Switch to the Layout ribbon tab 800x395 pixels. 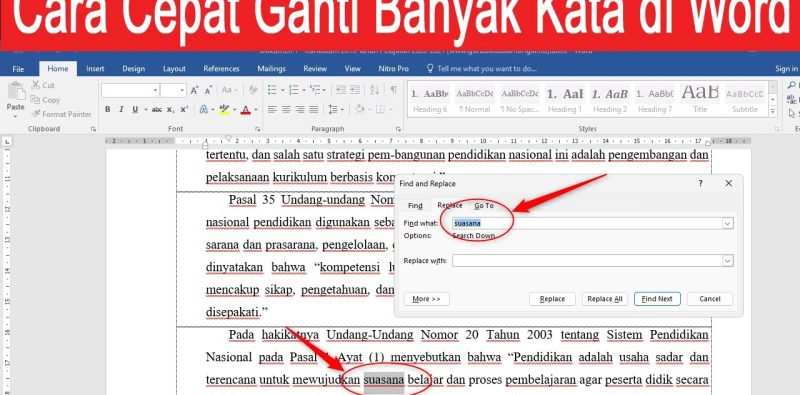point(174,68)
